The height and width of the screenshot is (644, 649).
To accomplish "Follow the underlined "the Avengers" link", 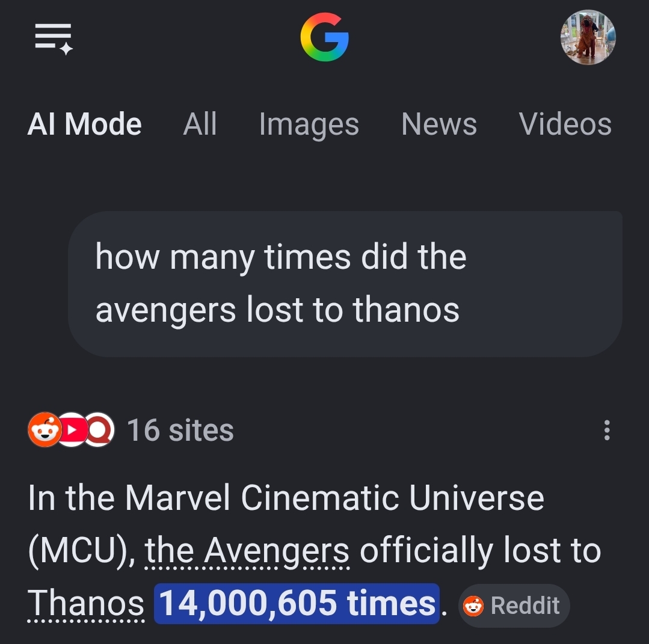I will point(247,551).
